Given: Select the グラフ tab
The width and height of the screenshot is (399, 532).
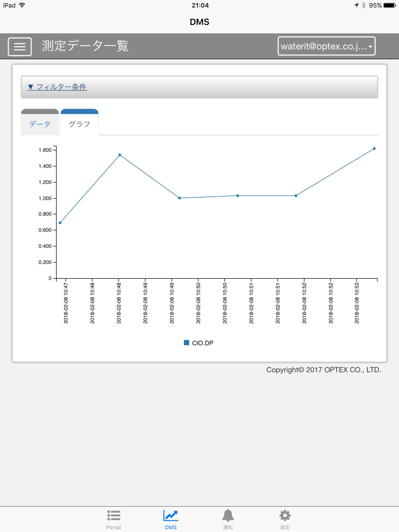Looking at the screenshot, I should (79, 122).
